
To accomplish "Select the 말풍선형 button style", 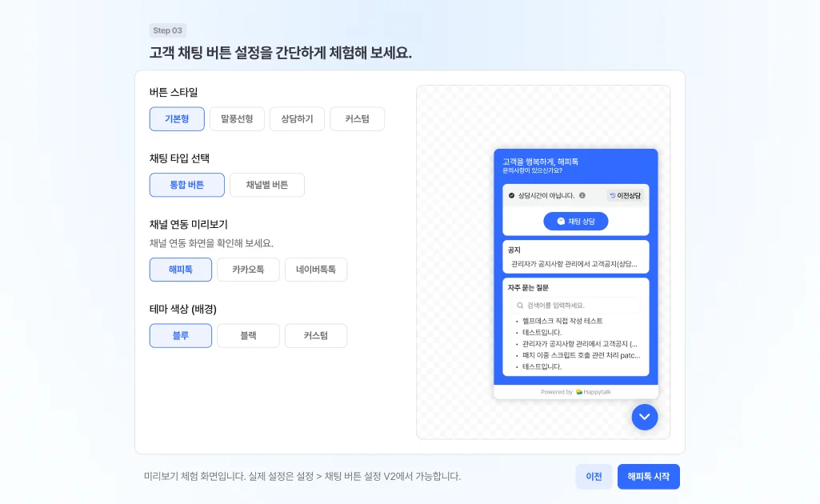I will point(237,118).
